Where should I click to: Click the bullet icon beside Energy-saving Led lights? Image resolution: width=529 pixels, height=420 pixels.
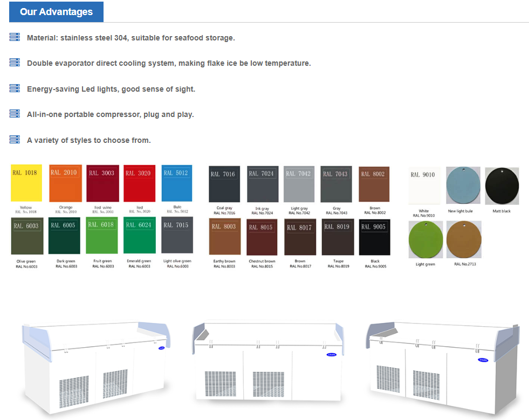(x=15, y=88)
